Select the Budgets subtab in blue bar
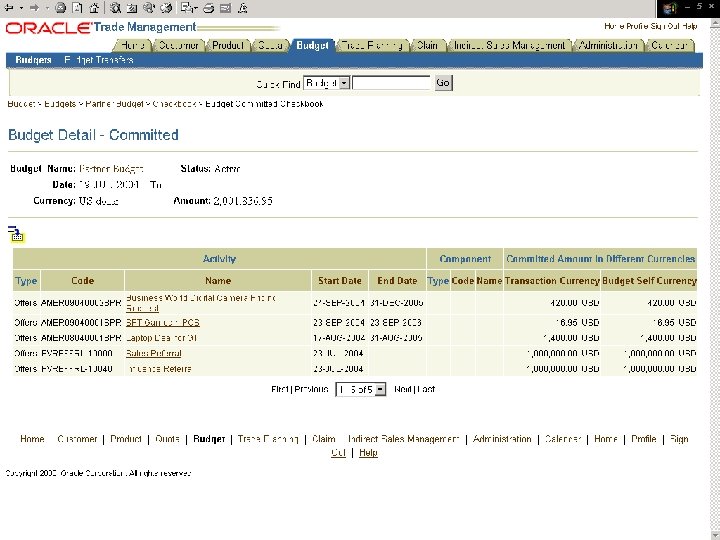This screenshot has height=540, width=720. [33, 60]
